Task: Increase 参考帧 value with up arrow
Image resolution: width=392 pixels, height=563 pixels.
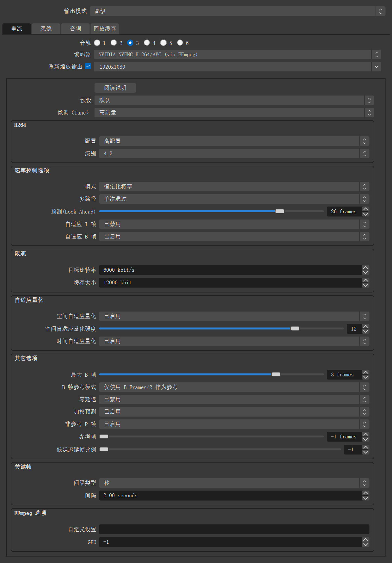Action: [365, 434]
